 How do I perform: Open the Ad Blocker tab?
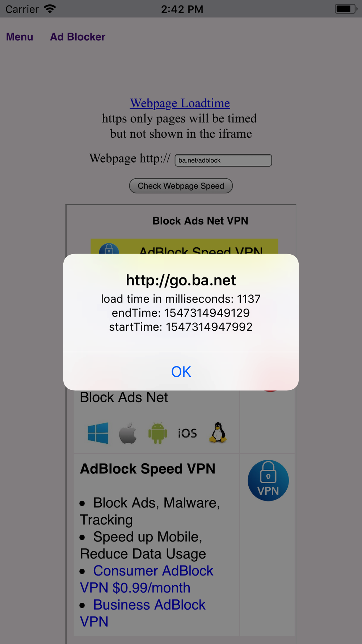tap(78, 37)
